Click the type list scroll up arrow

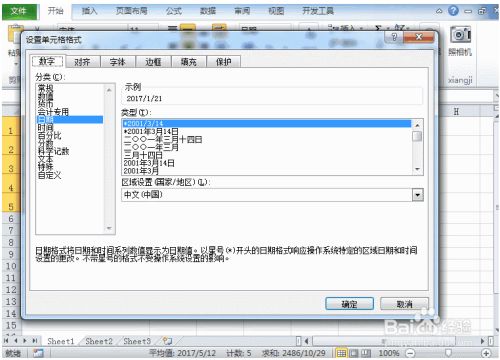(417, 125)
